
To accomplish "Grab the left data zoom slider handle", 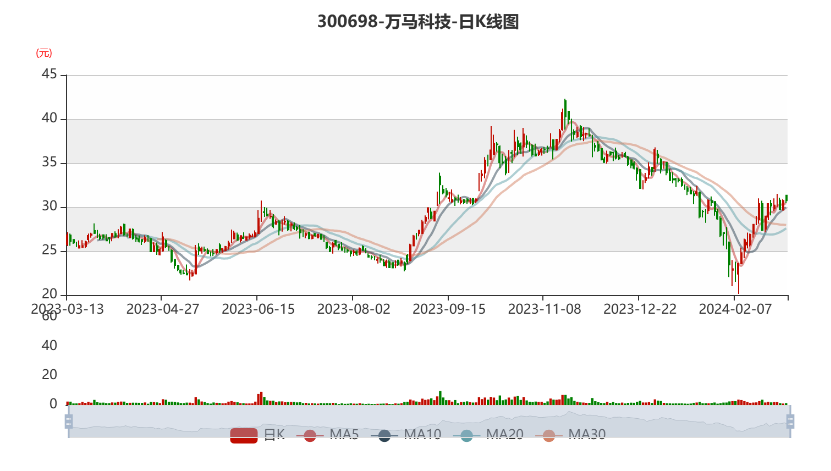I will (68, 421).
